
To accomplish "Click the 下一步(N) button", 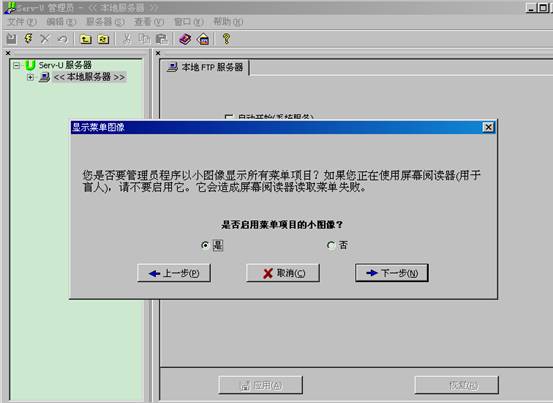I will click(392, 273).
